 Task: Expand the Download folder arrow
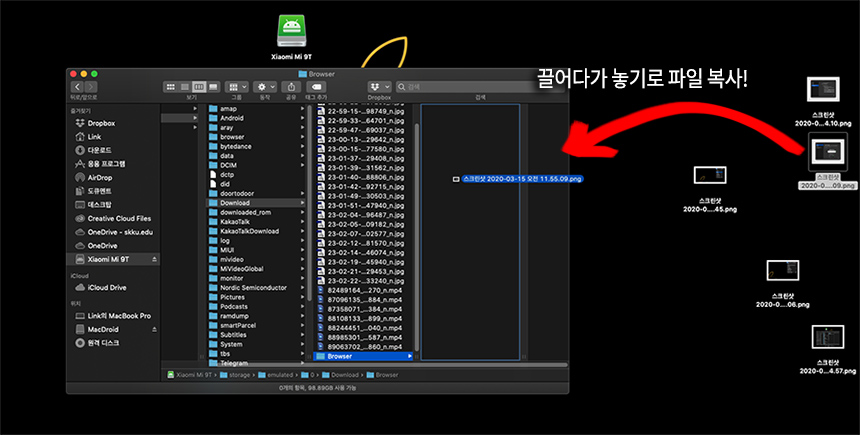[302, 203]
